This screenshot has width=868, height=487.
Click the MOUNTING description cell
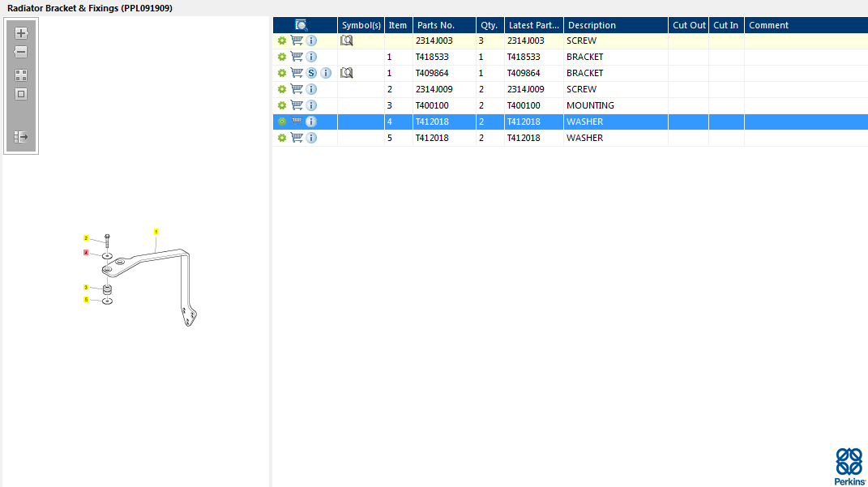[x=616, y=105]
